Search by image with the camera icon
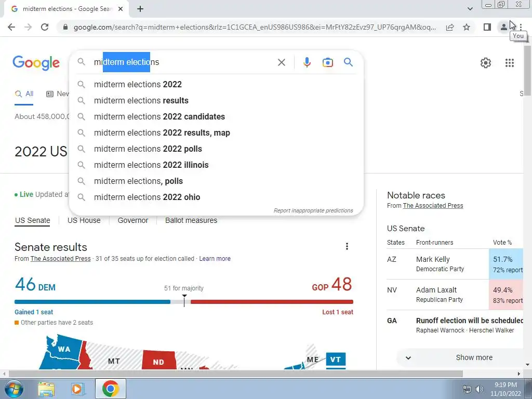 click(327, 62)
